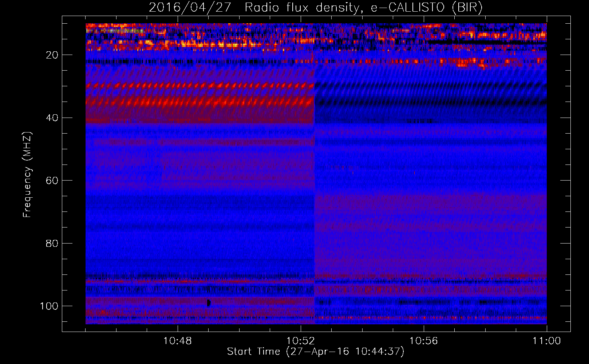The height and width of the screenshot is (364, 589).
Task: Click the 40 frequency tick label
Action: click(52, 118)
